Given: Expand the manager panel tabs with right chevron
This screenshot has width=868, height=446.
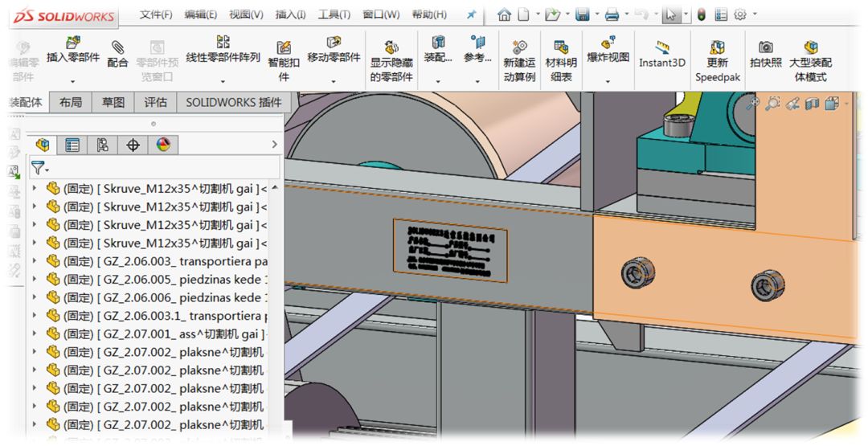Looking at the screenshot, I should pyautogui.click(x=275, y=145).
